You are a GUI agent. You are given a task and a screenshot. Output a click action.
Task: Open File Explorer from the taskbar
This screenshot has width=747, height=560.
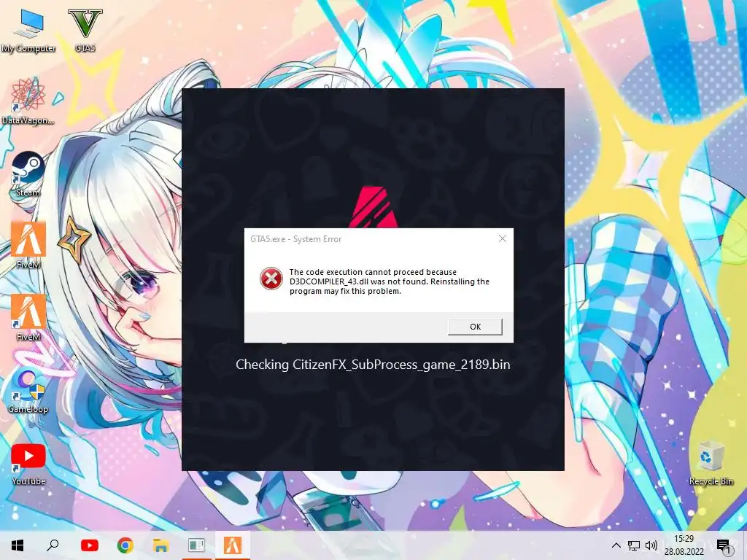point(160,545)
